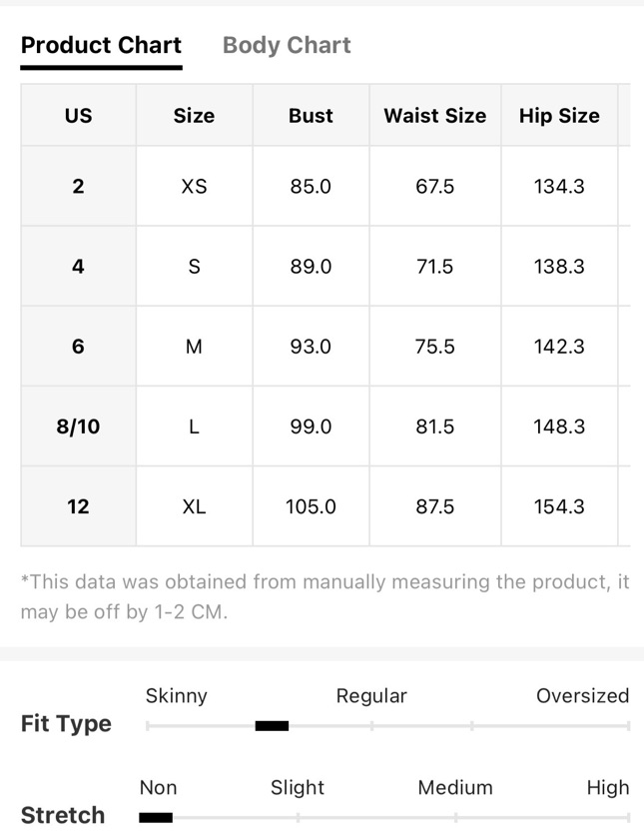
Task: Select the XS size cell
Action: click(194, 186)
